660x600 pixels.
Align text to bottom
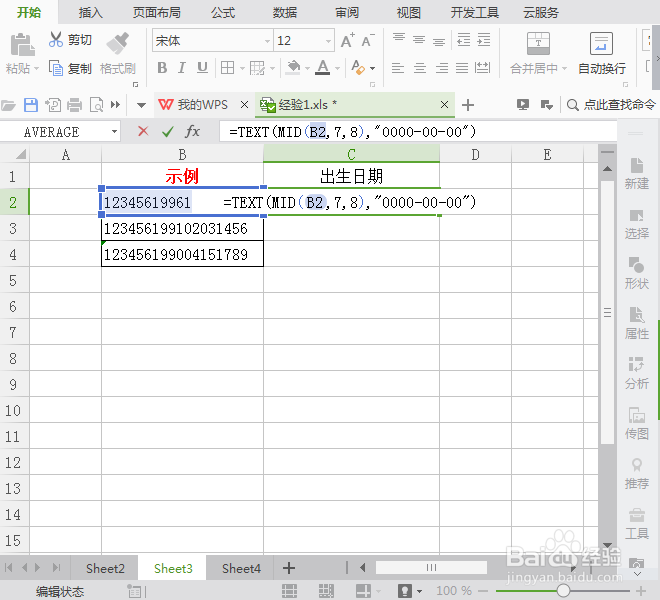[439, 42]
